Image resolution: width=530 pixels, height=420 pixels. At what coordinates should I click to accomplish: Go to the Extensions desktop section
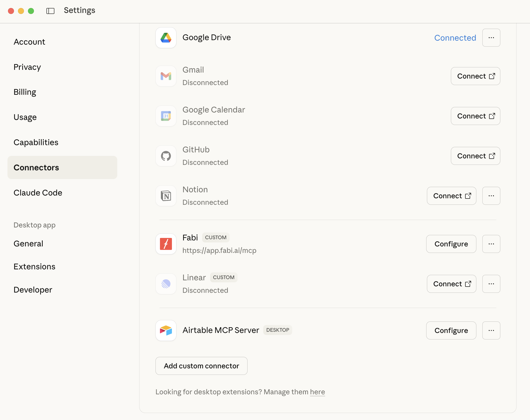pos(34,267)
